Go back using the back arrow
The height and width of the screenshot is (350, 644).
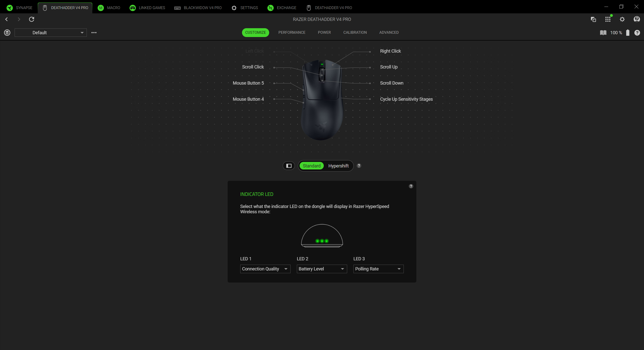pyautogui.click(x=7, y=19)
